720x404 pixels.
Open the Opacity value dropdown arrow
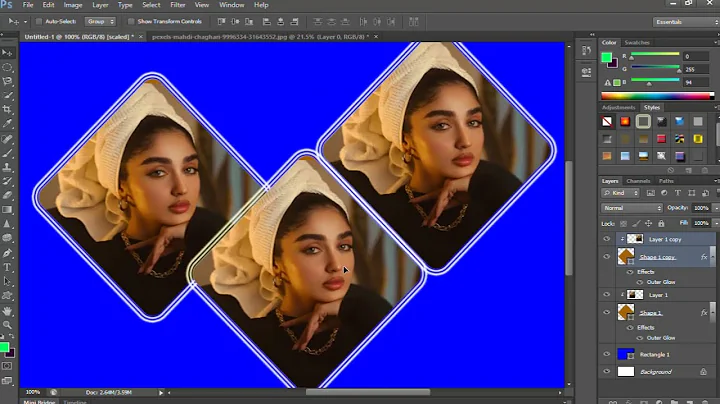point(716,208)
